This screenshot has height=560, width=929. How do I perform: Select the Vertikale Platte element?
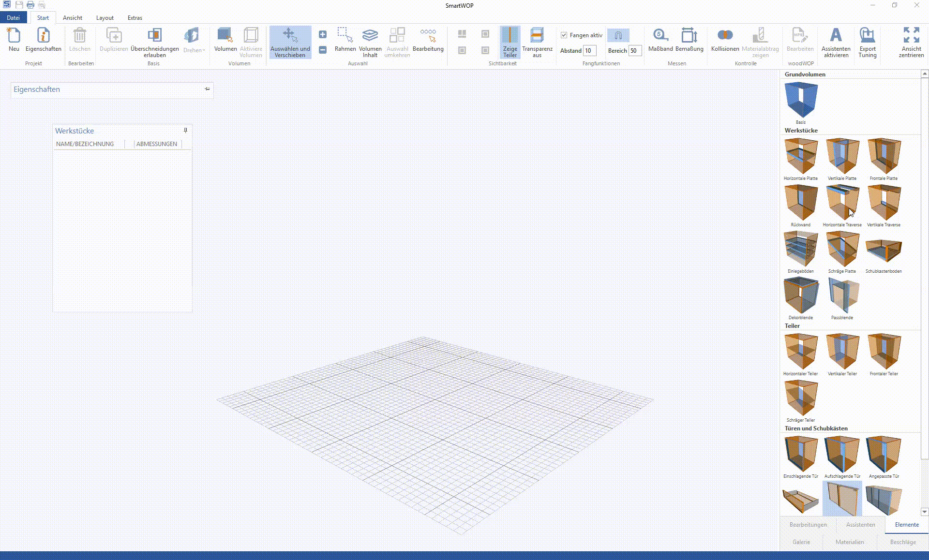[842, 156]
